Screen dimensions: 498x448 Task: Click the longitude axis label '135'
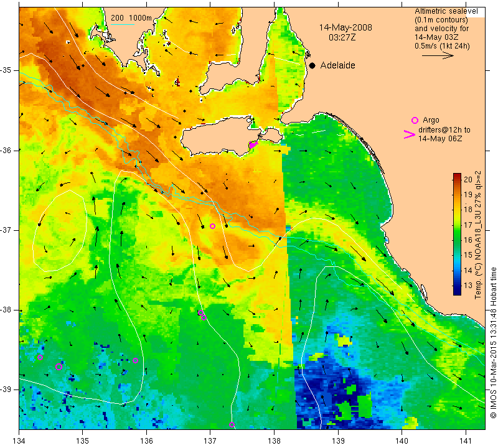coord(83,441)
